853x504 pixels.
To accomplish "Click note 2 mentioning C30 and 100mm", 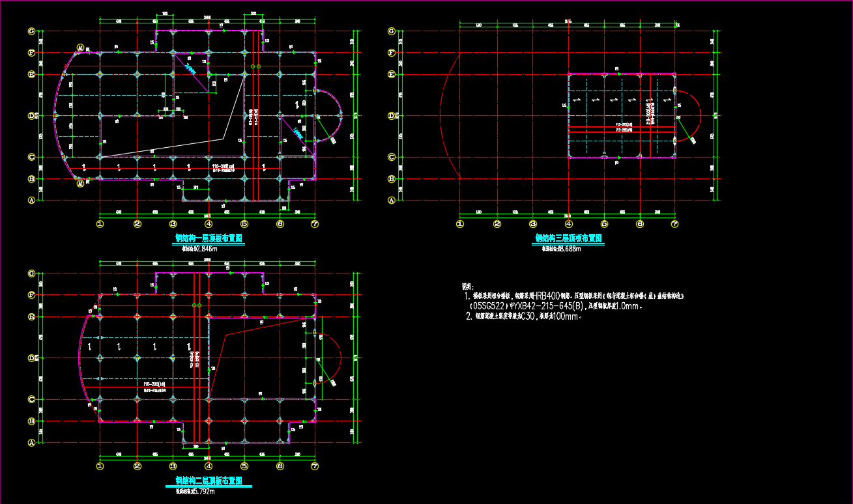I will point(523,316).
